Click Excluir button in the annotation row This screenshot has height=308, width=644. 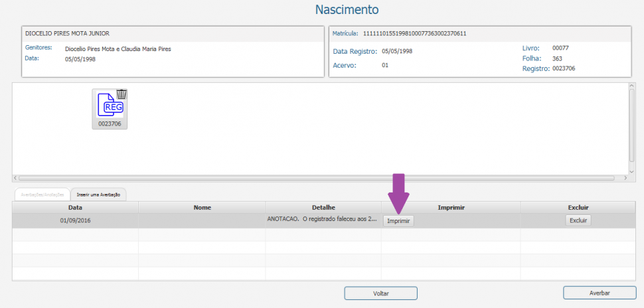(x=578, y=220)
